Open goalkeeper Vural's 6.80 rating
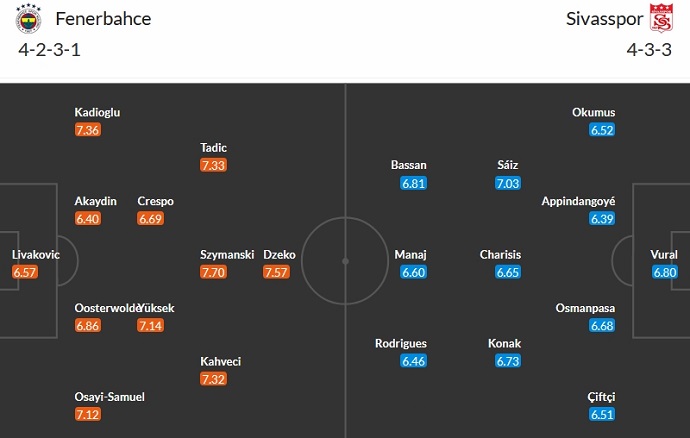The image size is (690, 438). tap(664, 272)
